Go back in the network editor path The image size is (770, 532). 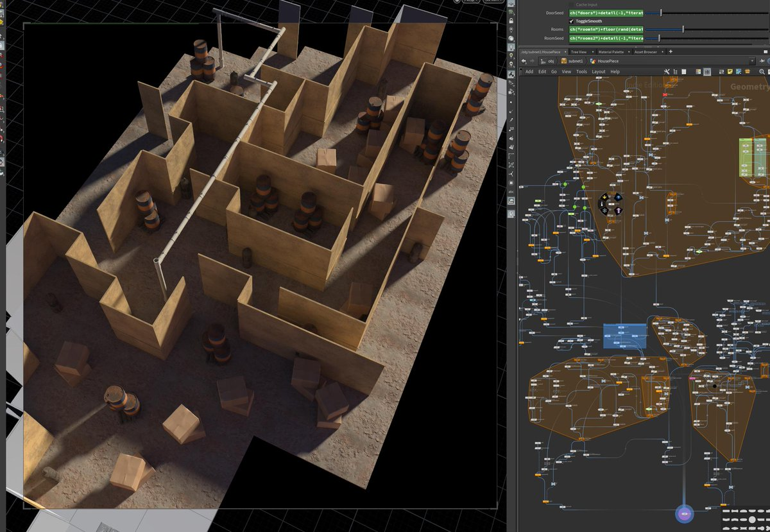coord(524,61)
